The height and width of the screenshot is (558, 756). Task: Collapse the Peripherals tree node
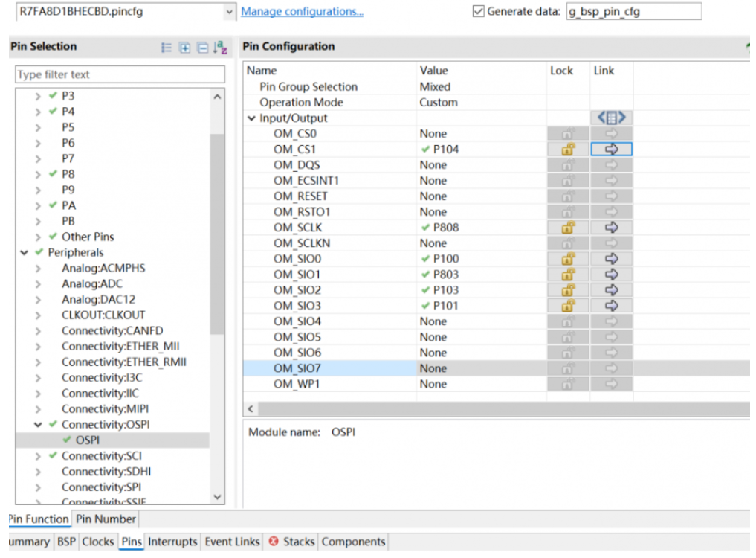pyautogui.click(x=25, y=253)
